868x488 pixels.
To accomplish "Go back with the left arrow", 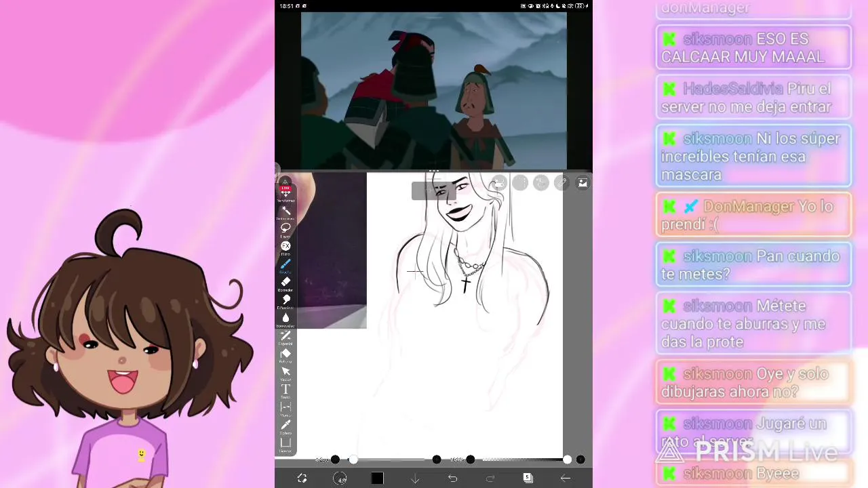I will 565,478.
